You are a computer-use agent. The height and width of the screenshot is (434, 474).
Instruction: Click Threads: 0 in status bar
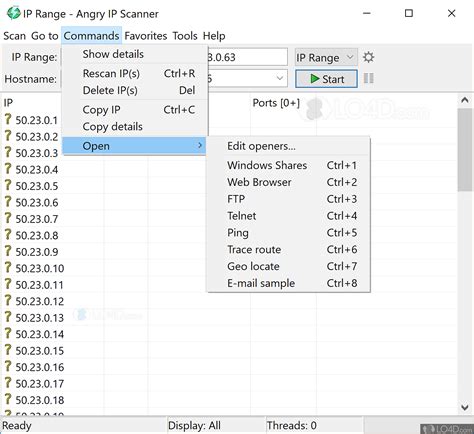pyautogui.click(x=292, y=425)
